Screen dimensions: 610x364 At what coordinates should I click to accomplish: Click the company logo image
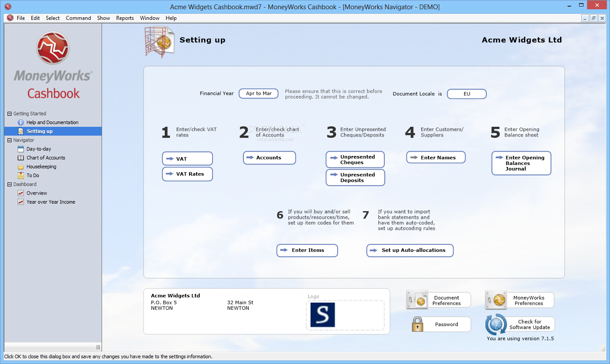coord(322,315)
